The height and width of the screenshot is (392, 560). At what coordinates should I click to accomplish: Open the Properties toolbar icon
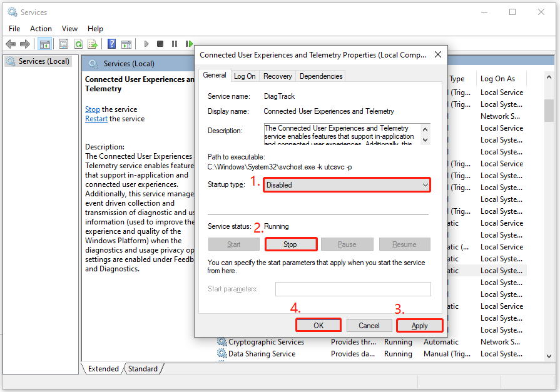point(64,44)
